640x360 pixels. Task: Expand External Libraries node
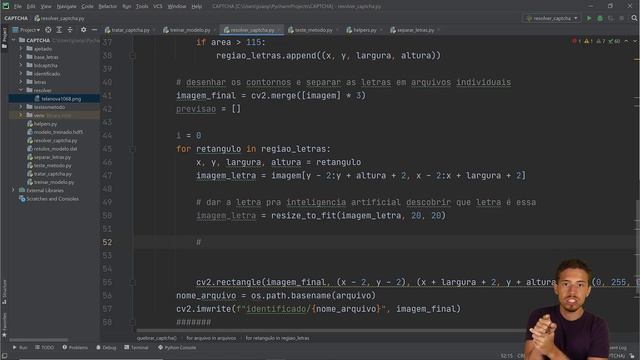pos(13,190)
